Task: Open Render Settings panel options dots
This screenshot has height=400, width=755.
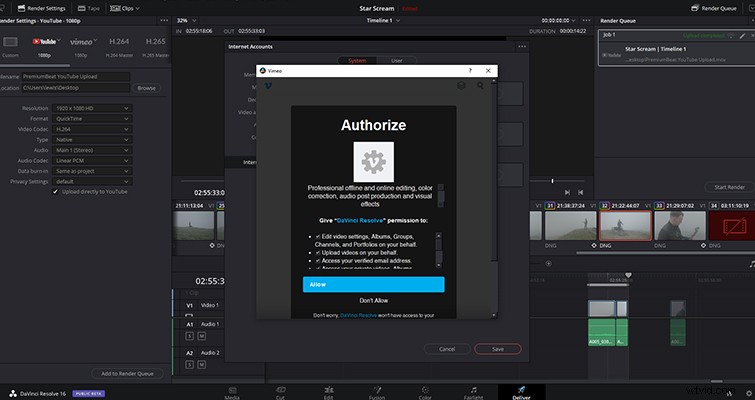Action: coord(164,21)
